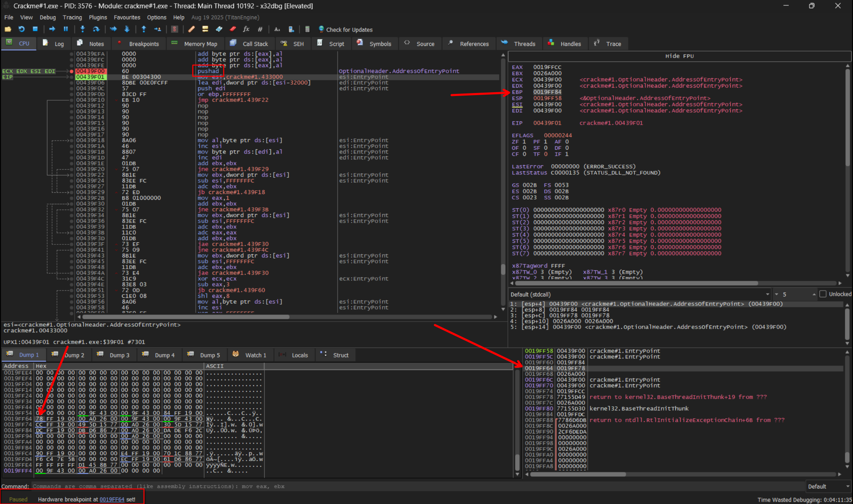The width and height of the screenshot is (853, 504).
Task: Open the Options menu
Action: (x=156, y=18)
